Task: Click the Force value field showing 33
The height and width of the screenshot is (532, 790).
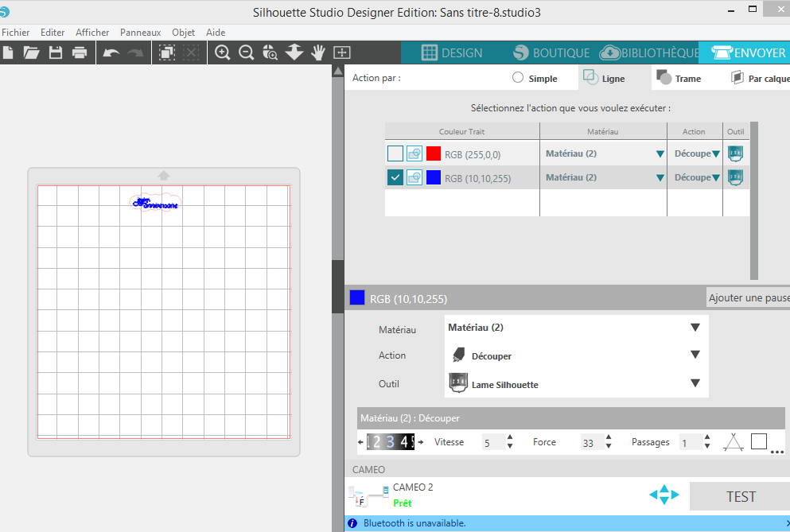Action: pyautogui.click(x=592, y=442)
